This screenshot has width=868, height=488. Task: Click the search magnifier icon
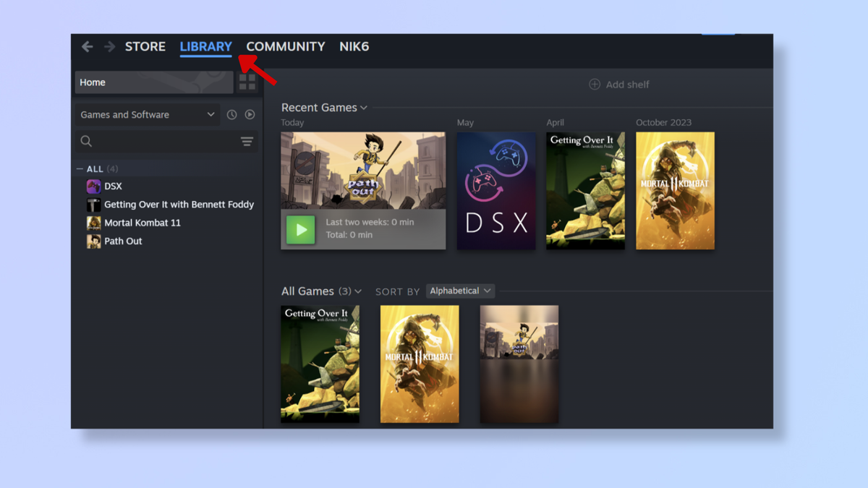(85, 141)
